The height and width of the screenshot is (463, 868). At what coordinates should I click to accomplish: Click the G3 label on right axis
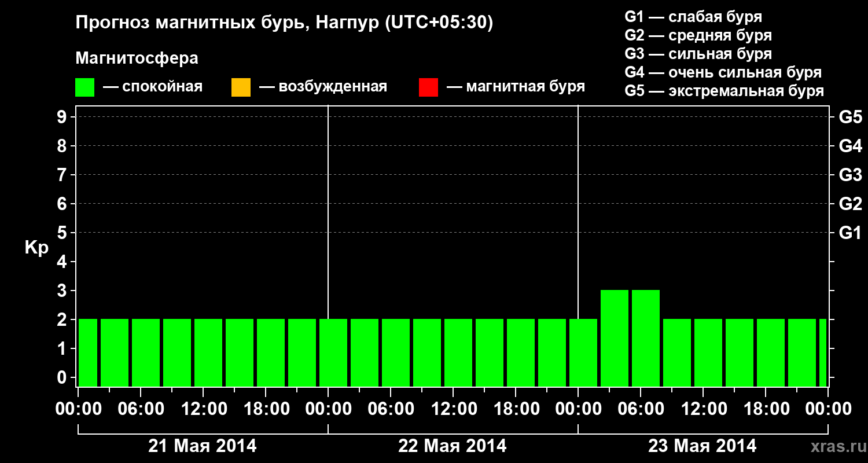click(x=851, y=175)
